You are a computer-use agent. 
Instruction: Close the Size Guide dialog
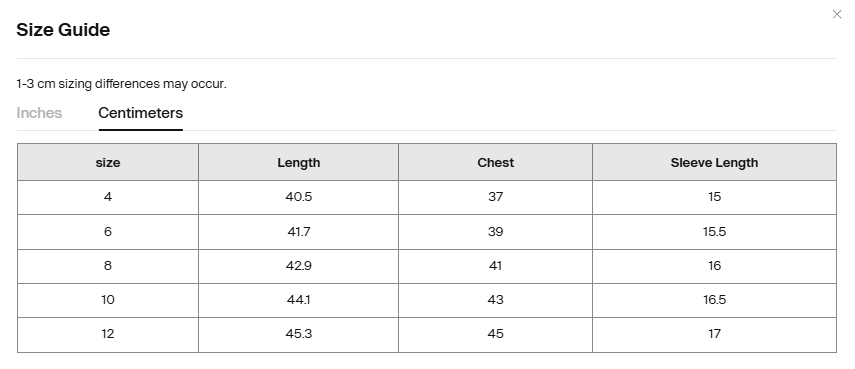tap(836, 14)
